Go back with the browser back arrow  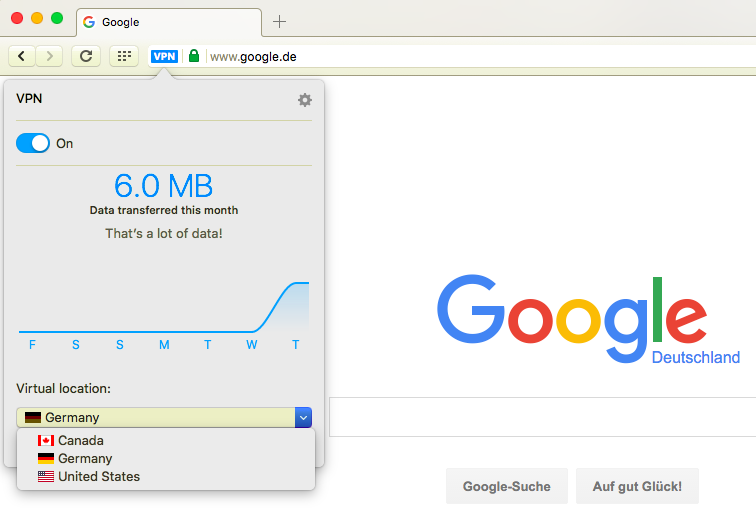(x=22, y=56)
